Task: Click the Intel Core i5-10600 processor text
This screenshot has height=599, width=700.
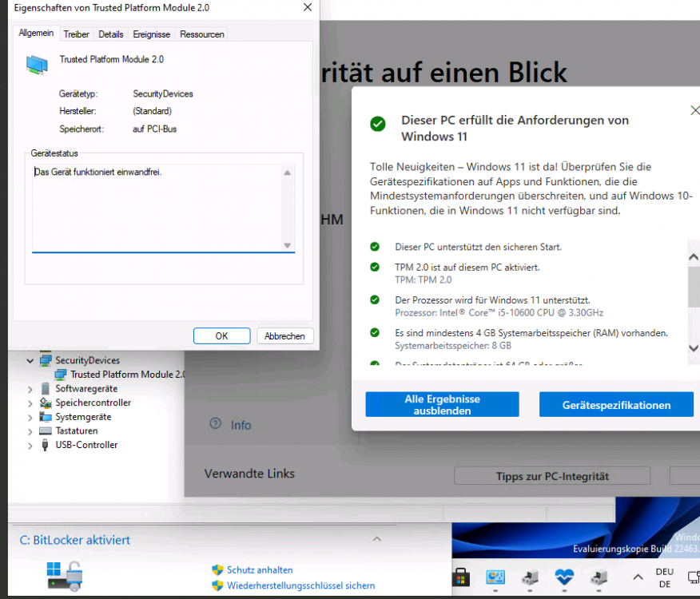Action: [x=499, y=312]
